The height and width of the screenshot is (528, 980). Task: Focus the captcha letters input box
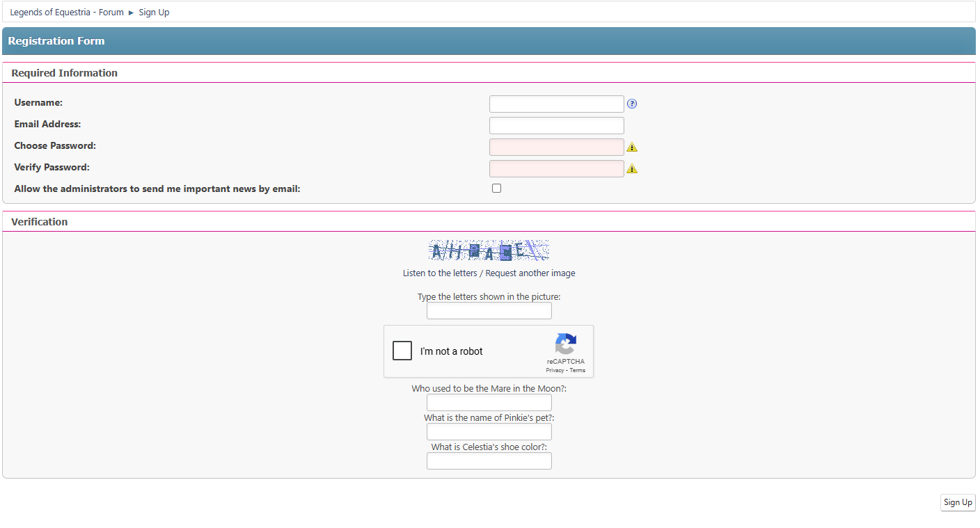(x=489, y=310)
